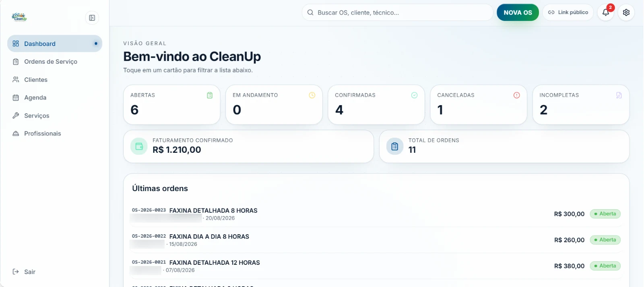Click FAXINA DIA A DIA 8 HORAS title

click(x=209, y=237)
